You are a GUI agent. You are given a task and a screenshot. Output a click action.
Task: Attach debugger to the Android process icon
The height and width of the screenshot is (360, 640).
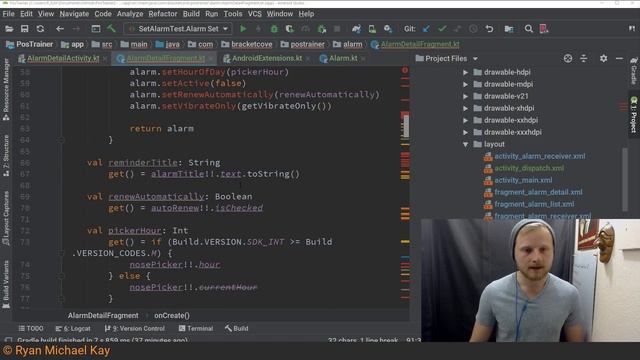(x=322, y=29)
